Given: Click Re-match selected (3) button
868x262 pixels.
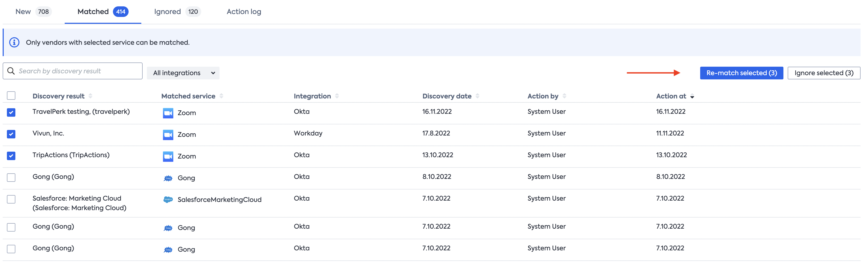Looking at the screenshot, I should point(741,73).
